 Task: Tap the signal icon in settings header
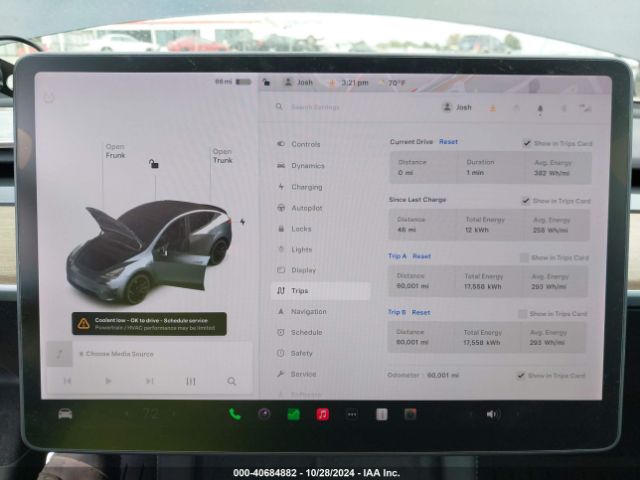pyautogui.click(x=585, y=108)
